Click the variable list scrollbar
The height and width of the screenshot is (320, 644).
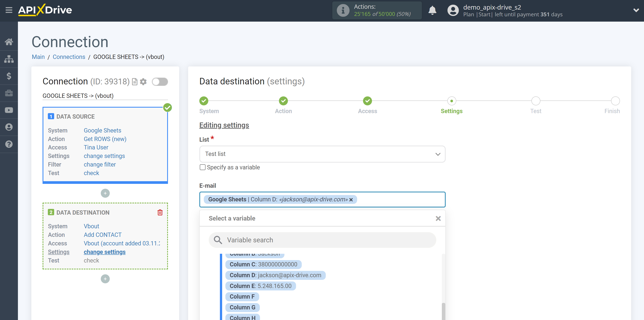tap(443, 311)
